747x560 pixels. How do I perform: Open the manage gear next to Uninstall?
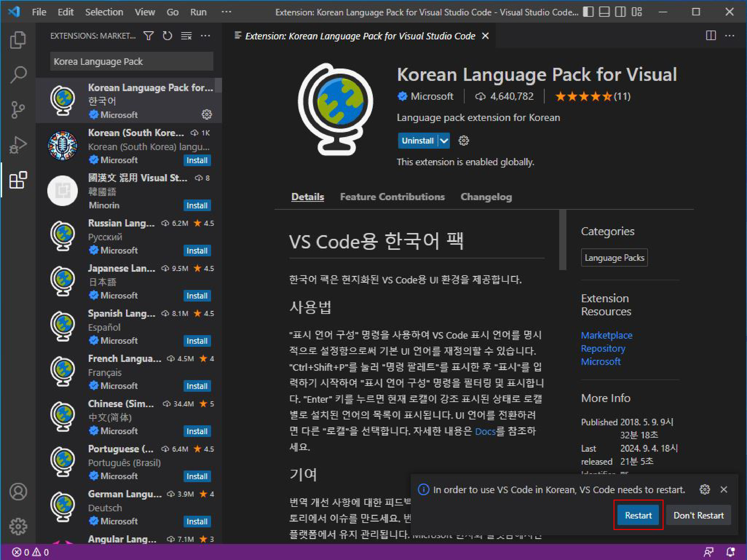click(x=463, y=141)
